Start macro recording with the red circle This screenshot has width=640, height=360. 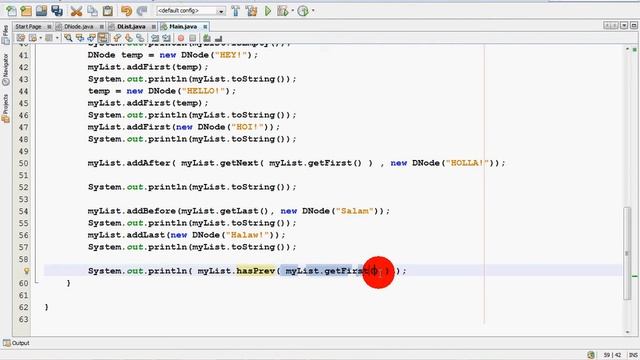[x=181, y=38]
